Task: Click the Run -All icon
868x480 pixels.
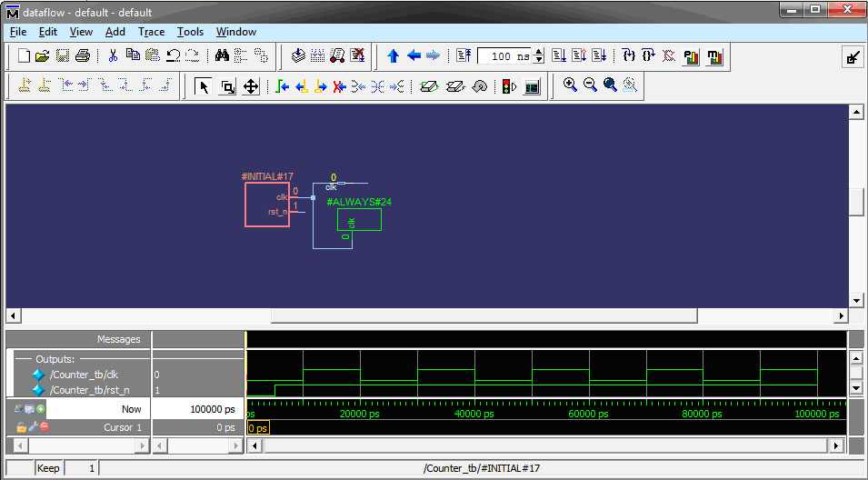Action: [x=600, y=55]
